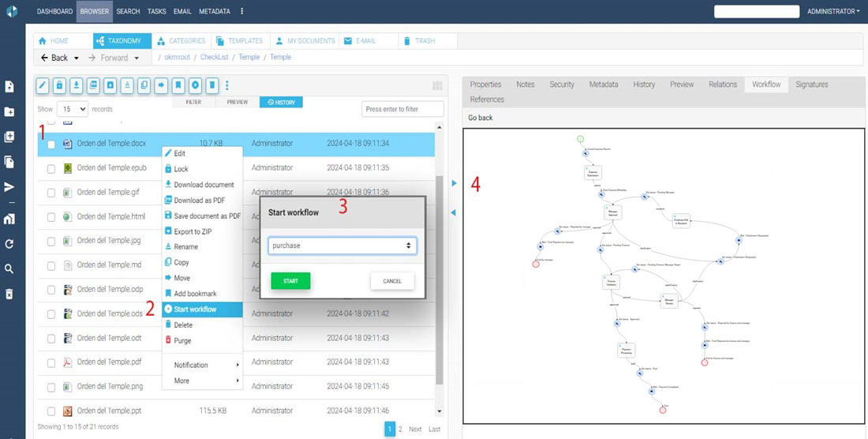This screenshot has height=439, width=868.
Task: Click the Add bookmark toolbar icon
Action: click(178, 85)
